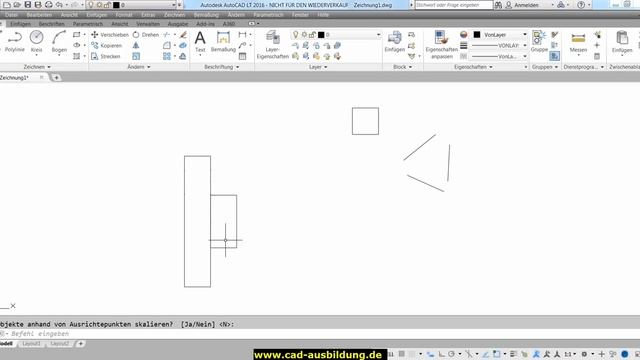Open the Bearbeiten menu

pyautogui.click(x=39, y=15)
